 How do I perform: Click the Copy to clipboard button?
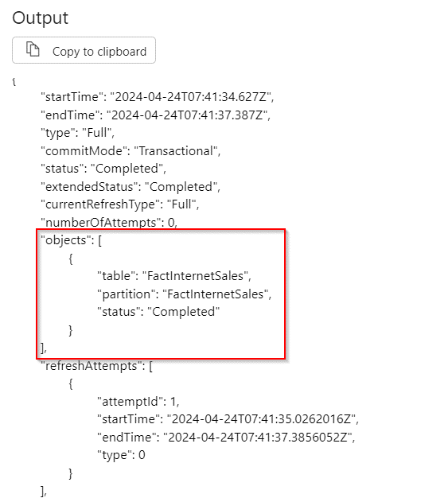pyautogui.click(x=84, y=50)
